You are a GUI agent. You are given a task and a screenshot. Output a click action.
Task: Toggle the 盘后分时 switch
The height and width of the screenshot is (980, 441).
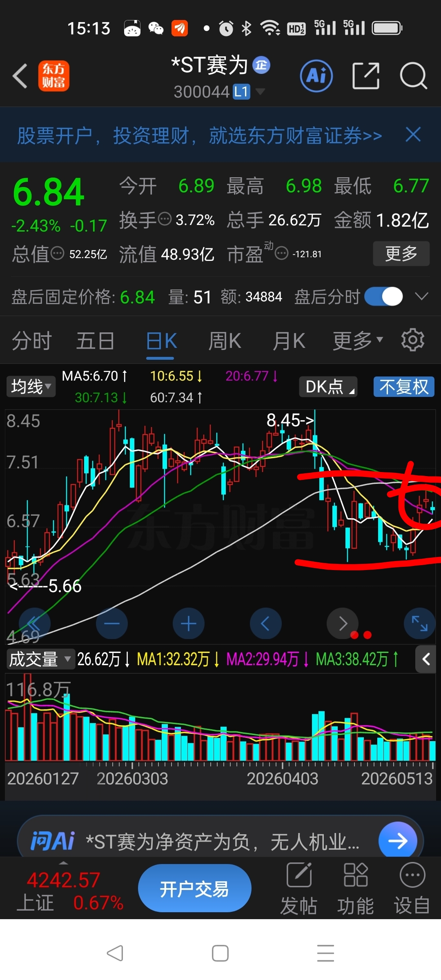click(x=383, y=296)
